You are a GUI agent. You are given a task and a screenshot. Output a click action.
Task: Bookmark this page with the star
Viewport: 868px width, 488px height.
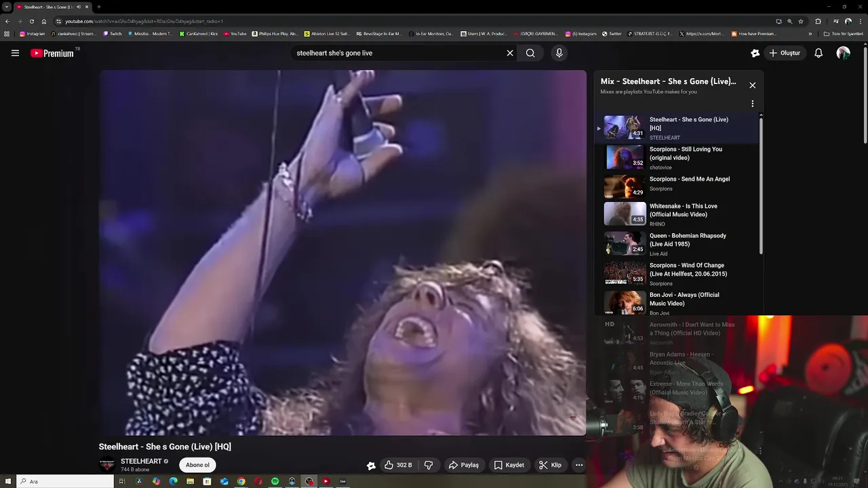(x=801, y=21)
